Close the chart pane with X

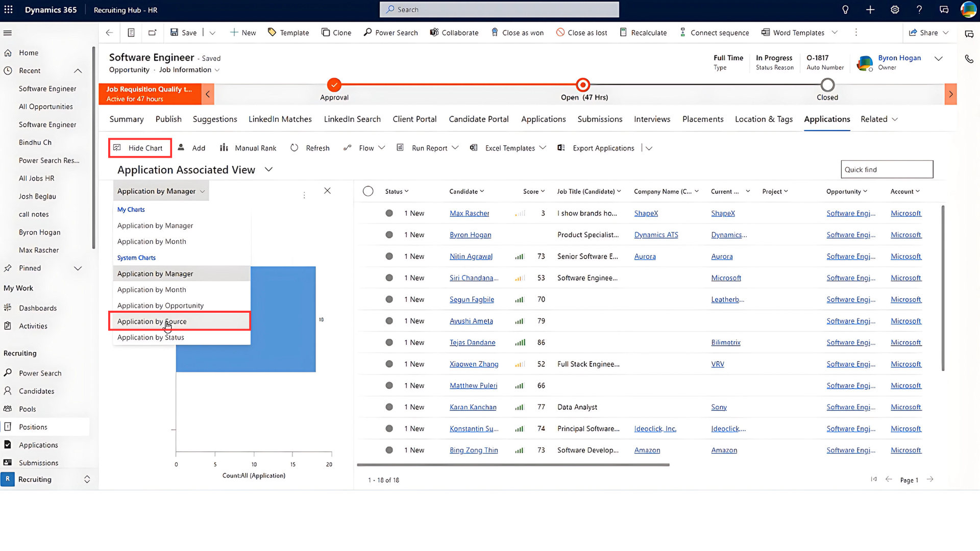point(328,191)
